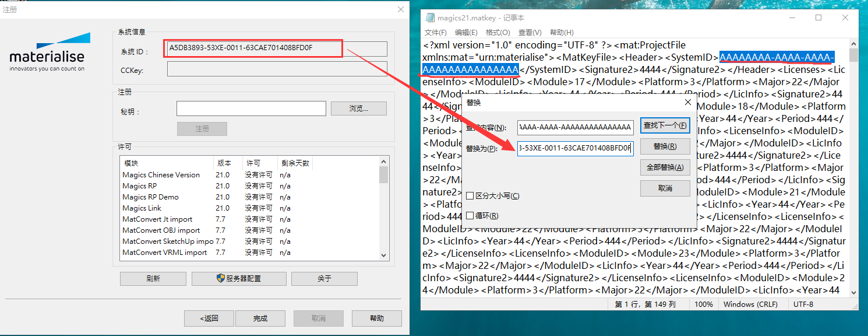Click the 秘钥 input field

pyautogui.click(x=251, y=108)
